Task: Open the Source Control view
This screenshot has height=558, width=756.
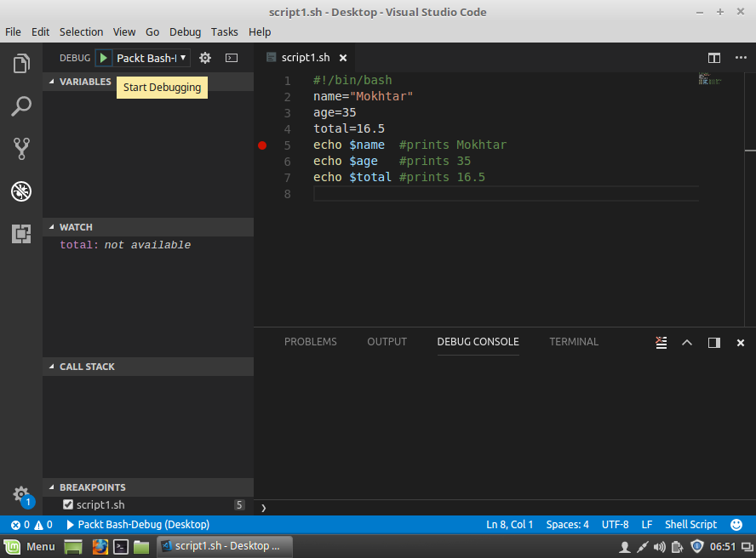Action: 21,149
